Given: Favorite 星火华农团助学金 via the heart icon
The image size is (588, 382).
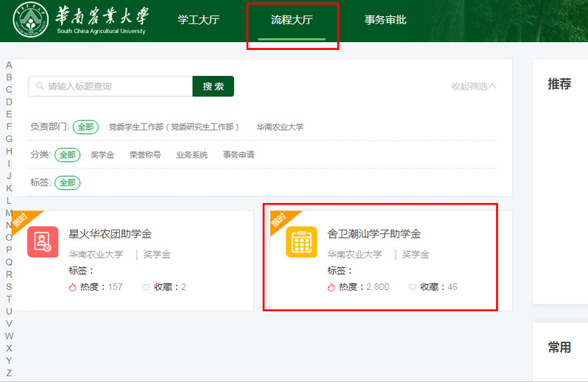Looking at the screenshot, I should click(146, 287).
